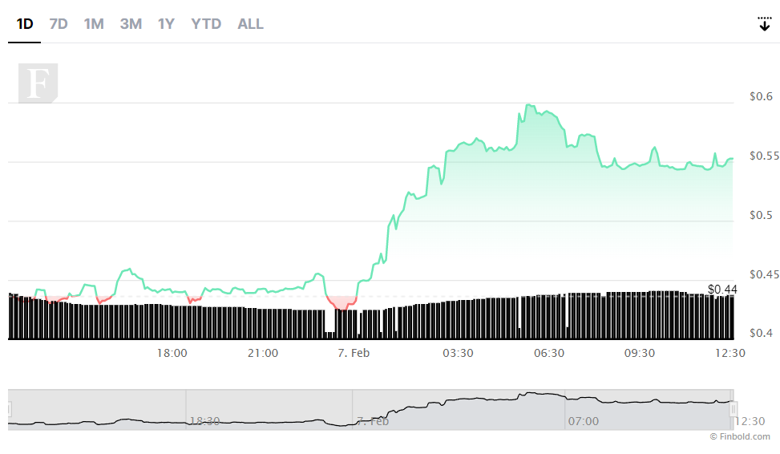Viewport: 780px width, 454px height.
Task: Click the left navigator range handle
Action: [x=10, y=409]
